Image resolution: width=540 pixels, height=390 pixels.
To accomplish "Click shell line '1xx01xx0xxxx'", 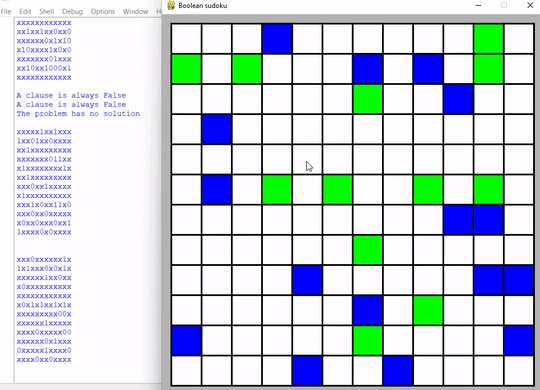I will tap(44, 141).
